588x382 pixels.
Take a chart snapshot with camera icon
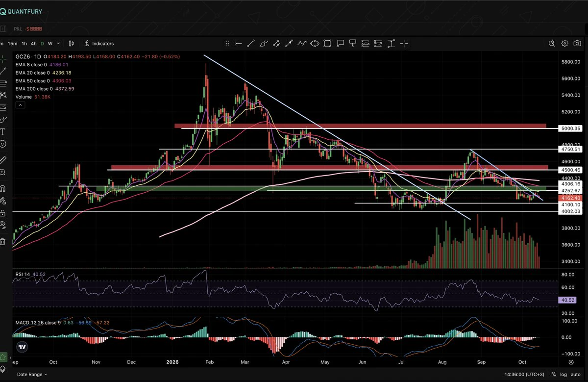coord(578,44)
